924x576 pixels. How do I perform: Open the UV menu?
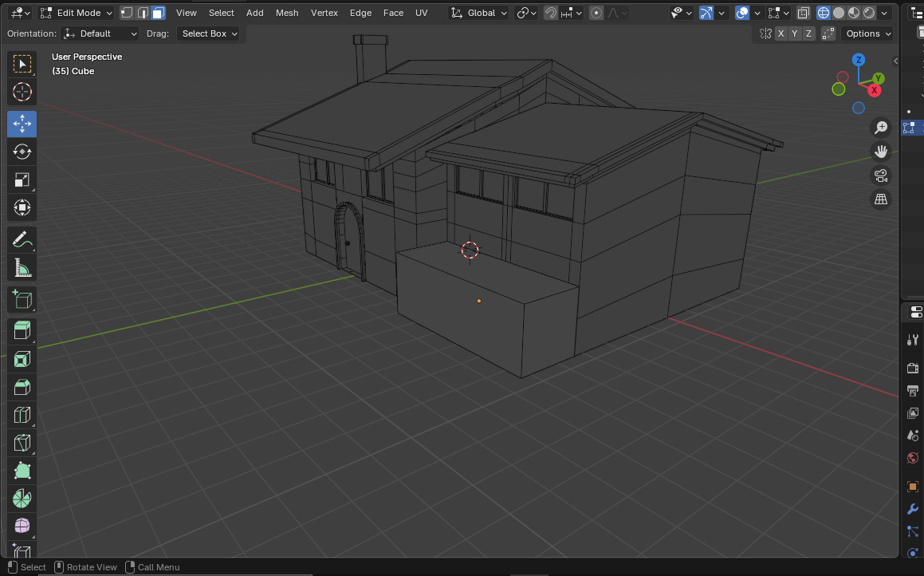click(x=421, y=13)
